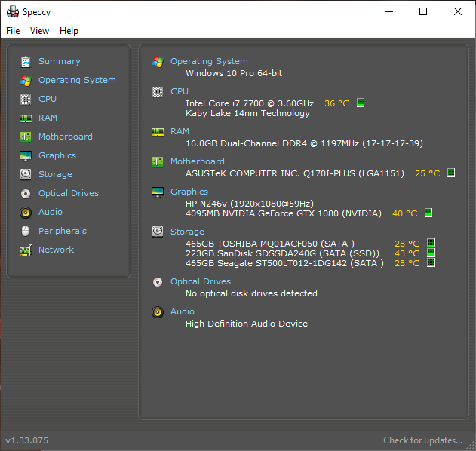This screenshot has height=451, width=476.
Task: Open RAM section via memory stick icon
Action: (x=26, y=118)
